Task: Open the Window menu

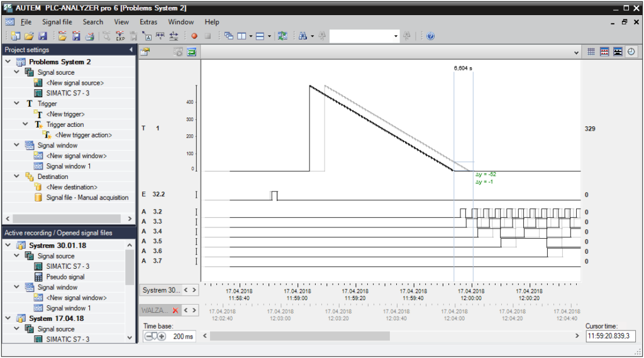Action: [180, 22]
